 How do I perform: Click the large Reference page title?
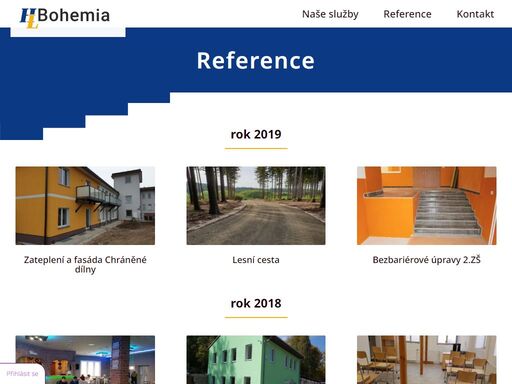(x=256, y=61)
